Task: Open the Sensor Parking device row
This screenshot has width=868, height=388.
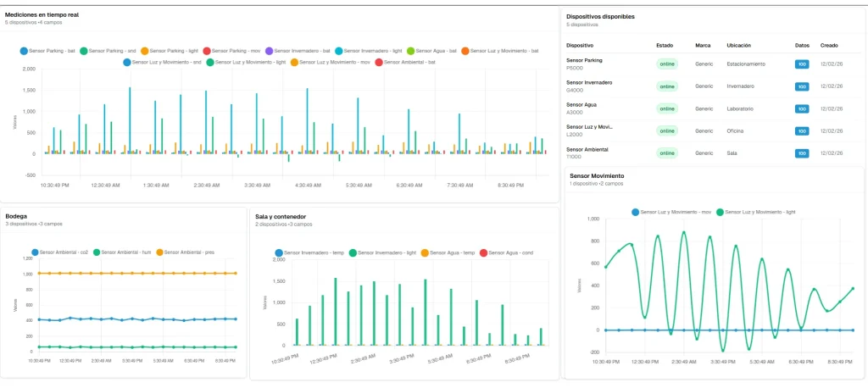Action: tap(584, 61)
